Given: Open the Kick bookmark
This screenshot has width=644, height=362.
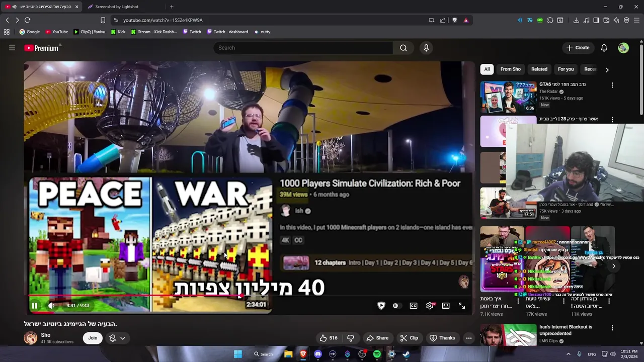Looking at the screenshot, I should click(118, 32).
